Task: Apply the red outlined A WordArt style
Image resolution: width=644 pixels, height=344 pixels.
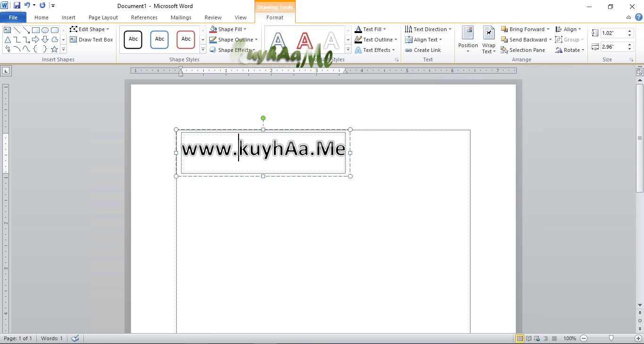Action: [x=305, y=41]
